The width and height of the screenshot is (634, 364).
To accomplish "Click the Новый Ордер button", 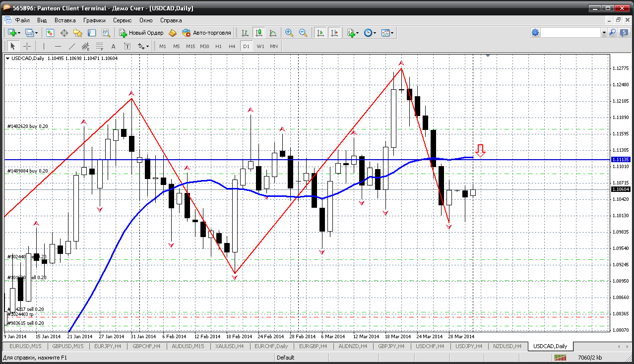I will point(141,33).
